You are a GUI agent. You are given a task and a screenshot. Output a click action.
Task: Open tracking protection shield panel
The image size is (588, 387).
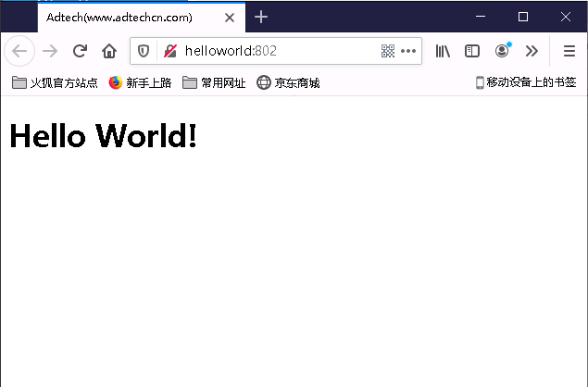click(144, 51)
